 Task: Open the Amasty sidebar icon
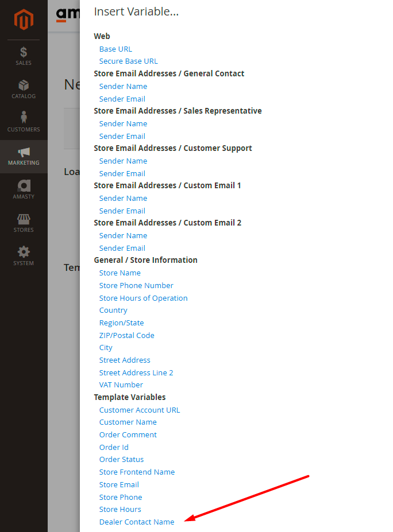click(x=24, y=185)
